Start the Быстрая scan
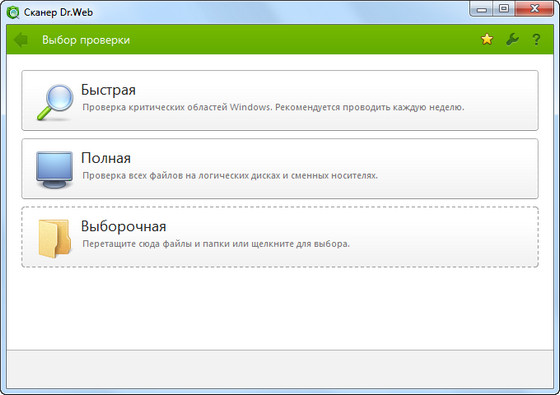 click(x=280, y=100)
